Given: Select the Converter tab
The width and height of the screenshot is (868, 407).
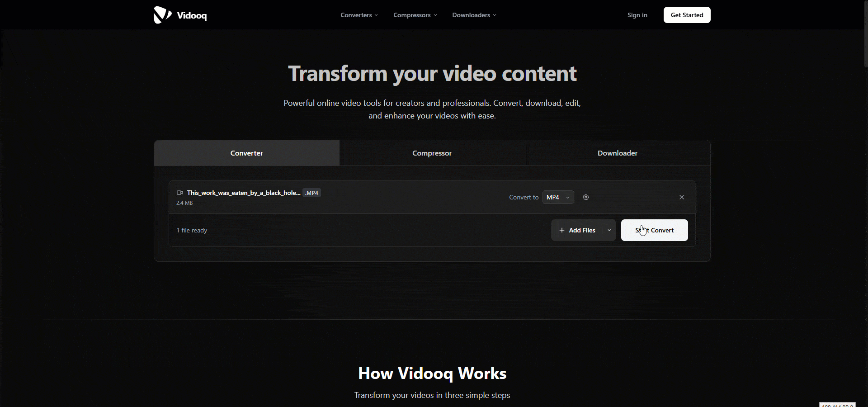Looking at the screenshot, I should pyautogui.click(x=246, y=153).
